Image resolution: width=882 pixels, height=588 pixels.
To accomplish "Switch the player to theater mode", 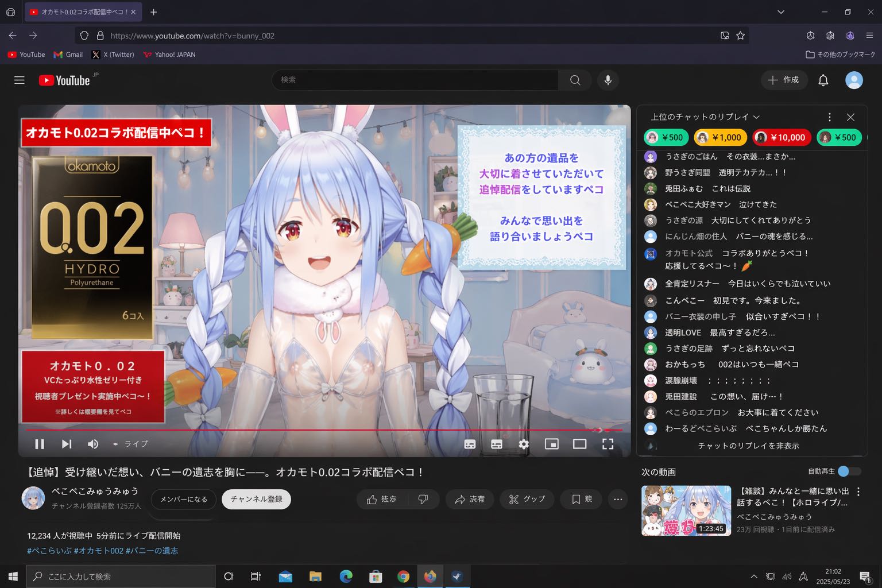I will pos(579,444).
